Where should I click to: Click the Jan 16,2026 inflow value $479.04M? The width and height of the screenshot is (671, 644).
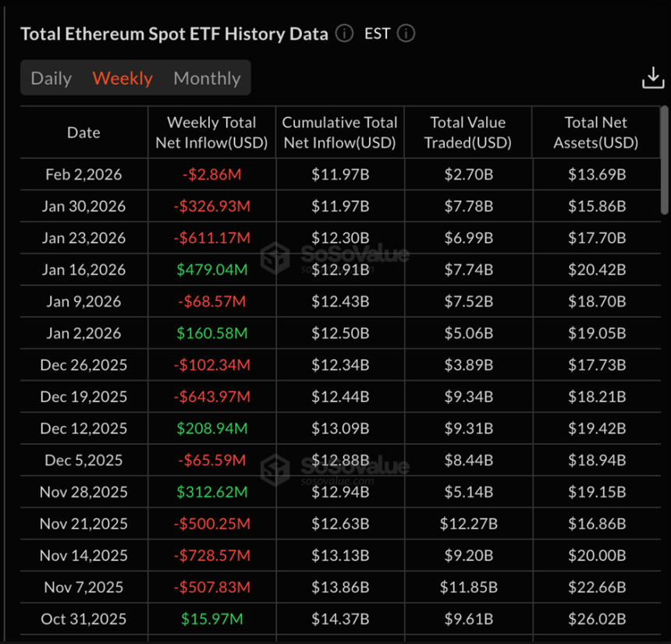211,270
